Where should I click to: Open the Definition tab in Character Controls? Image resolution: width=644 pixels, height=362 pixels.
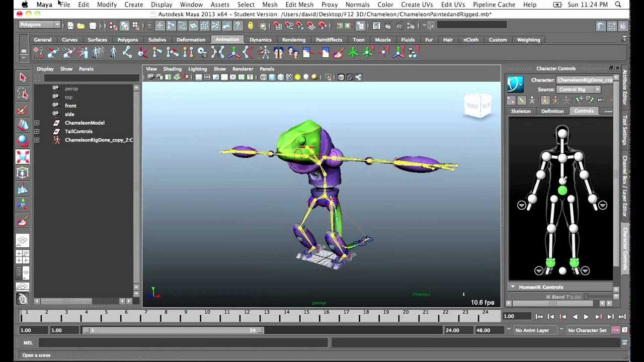point(552,111)
